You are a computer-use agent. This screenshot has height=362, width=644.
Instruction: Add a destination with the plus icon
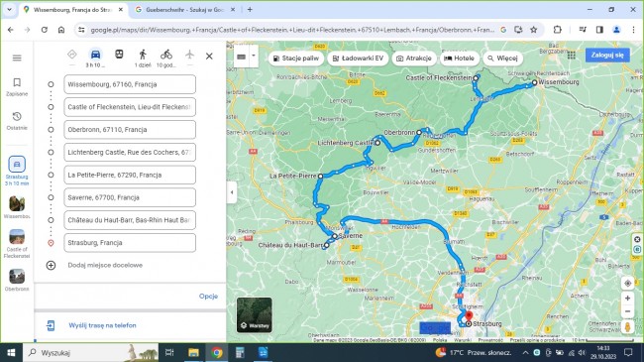51,266
